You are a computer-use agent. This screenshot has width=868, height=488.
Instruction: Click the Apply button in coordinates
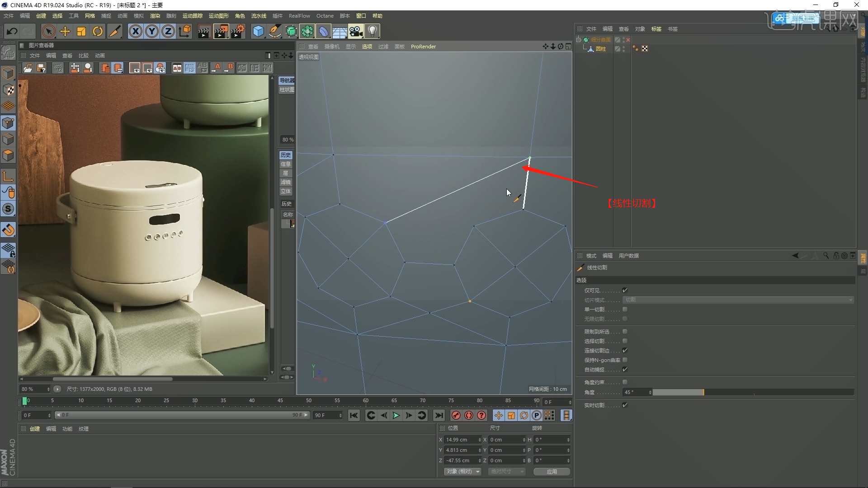[552, 471]
